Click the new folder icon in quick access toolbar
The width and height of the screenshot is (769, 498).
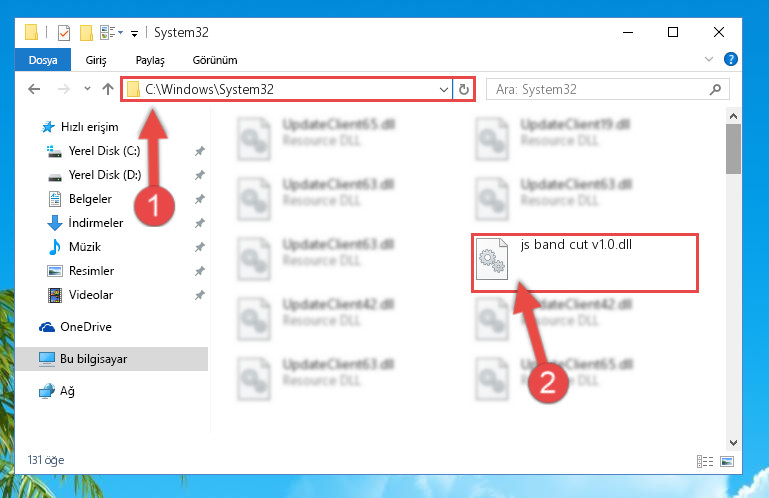(x=86, y=33)
